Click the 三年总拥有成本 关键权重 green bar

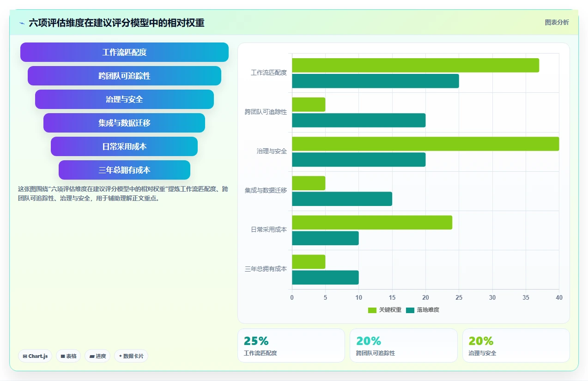tap(309, 261)
